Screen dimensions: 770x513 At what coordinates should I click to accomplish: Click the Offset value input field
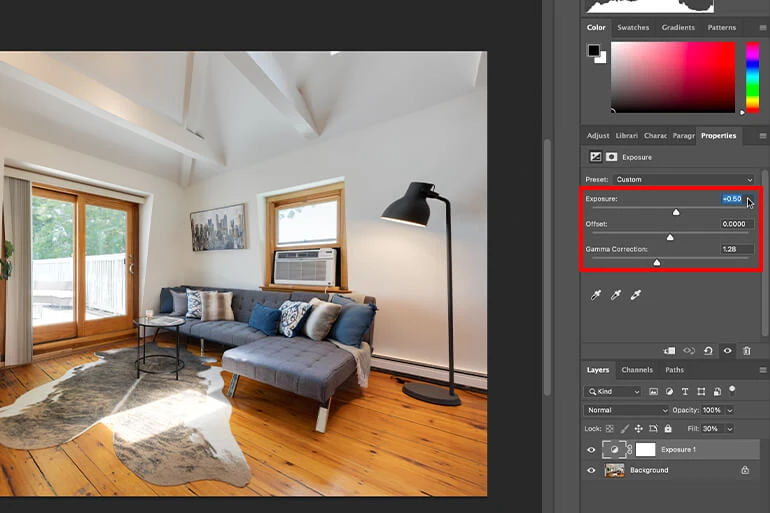(x=734, y=224)
